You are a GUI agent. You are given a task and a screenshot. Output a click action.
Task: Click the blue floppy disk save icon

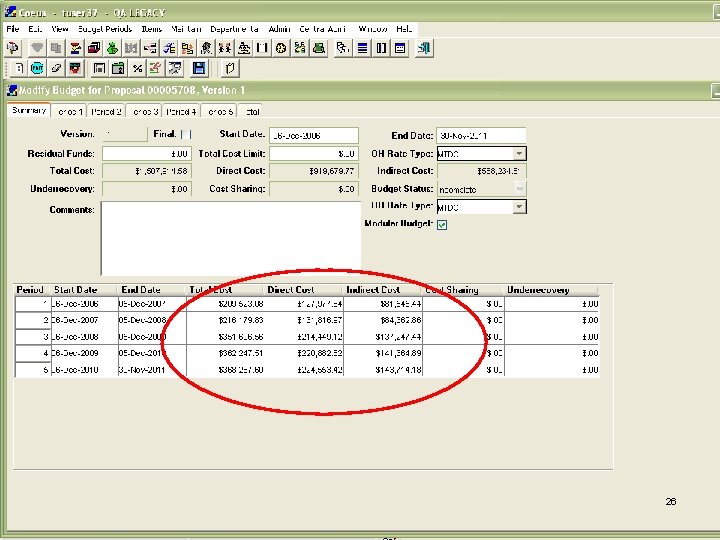(x=199, y=68)
